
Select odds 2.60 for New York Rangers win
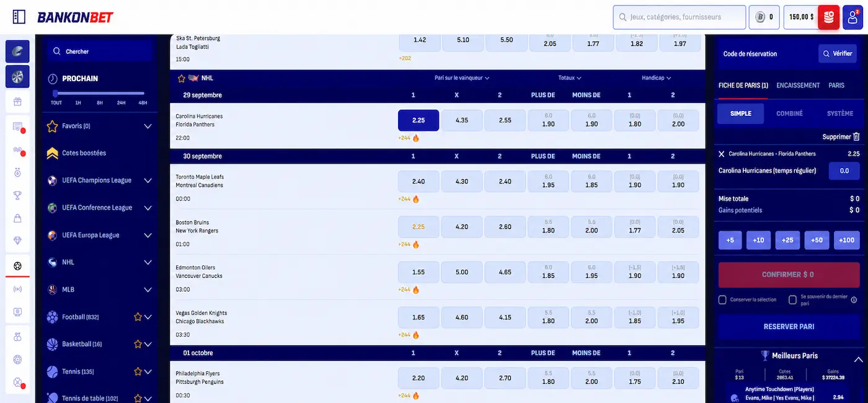(505, 227)
